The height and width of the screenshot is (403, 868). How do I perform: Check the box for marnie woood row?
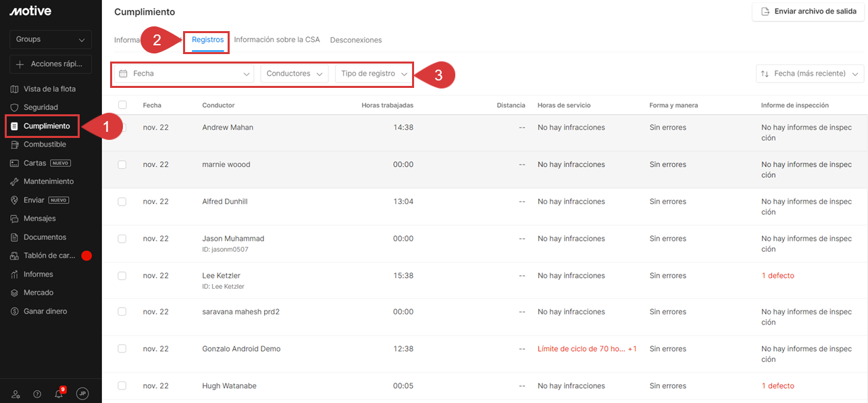(122, 164)
